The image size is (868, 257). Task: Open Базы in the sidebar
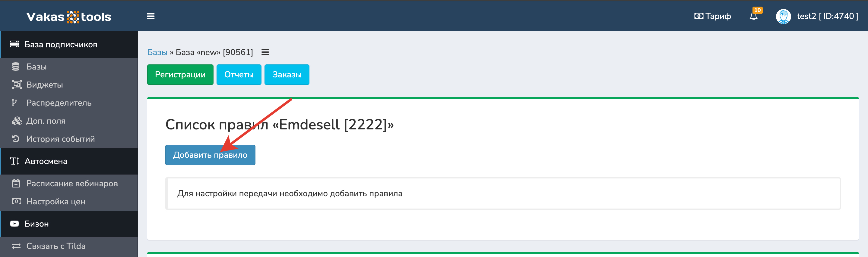coord(36,67)
